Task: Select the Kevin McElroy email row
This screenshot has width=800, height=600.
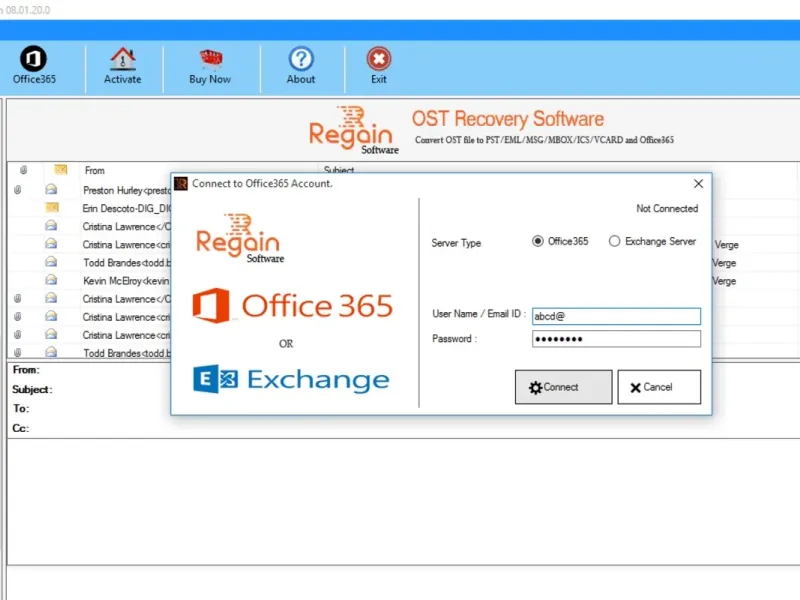Action: point(90,281)
